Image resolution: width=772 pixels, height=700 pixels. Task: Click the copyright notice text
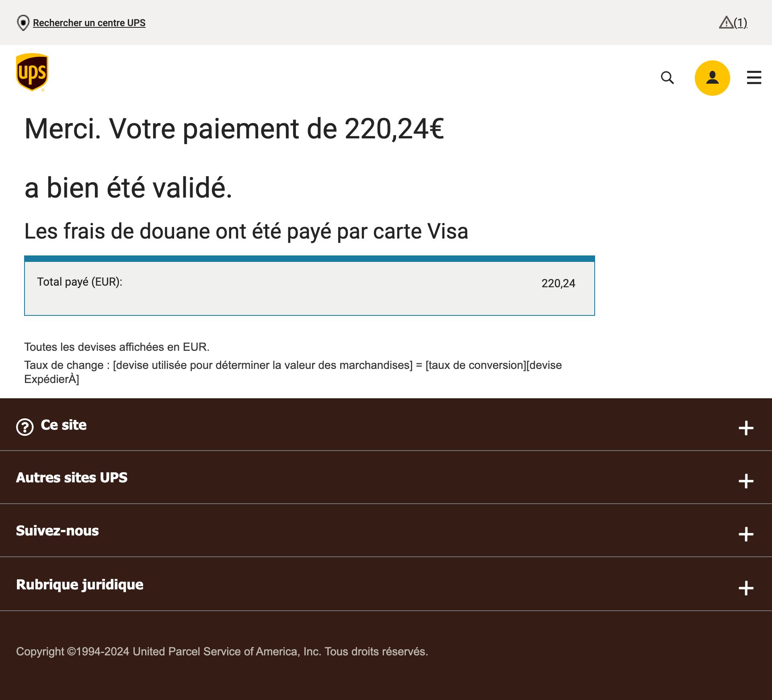pos(222,652)
